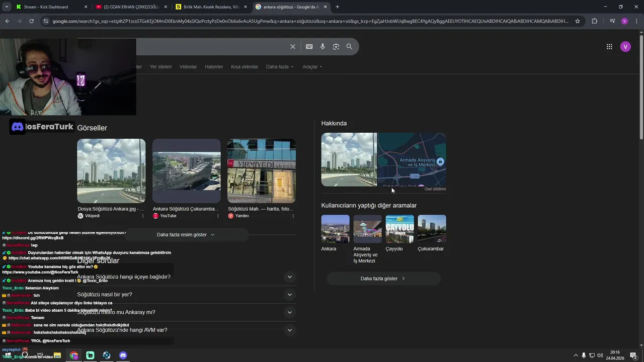Search by image with Google Lens
Screen dimensions: 644x362
point(336,47)
